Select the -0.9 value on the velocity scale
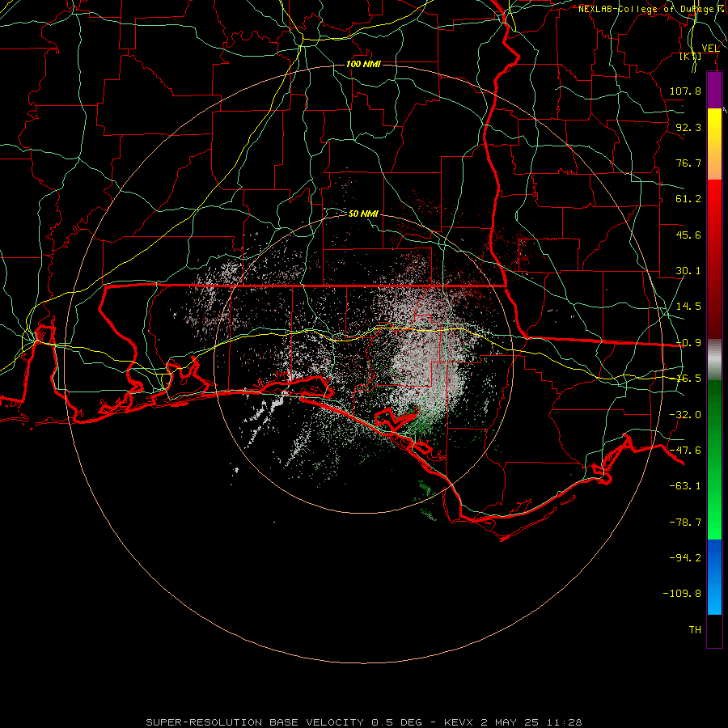This screenshot has width=728, height=728. (688, 343)
